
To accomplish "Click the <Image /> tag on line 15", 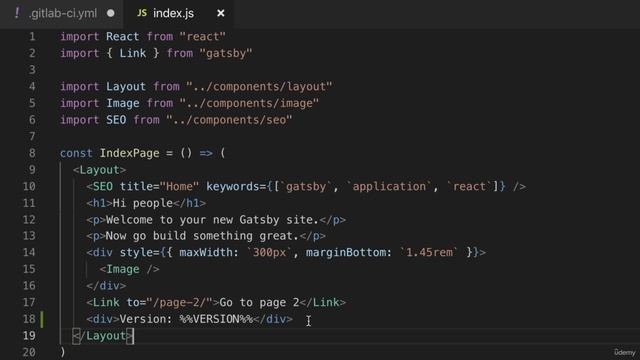I will coord(129,269).
